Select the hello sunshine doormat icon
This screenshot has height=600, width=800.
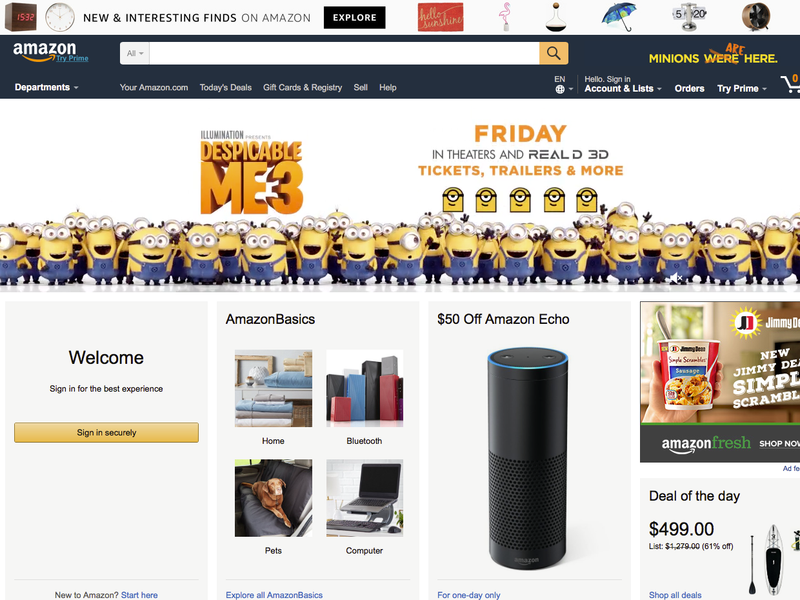440,17
